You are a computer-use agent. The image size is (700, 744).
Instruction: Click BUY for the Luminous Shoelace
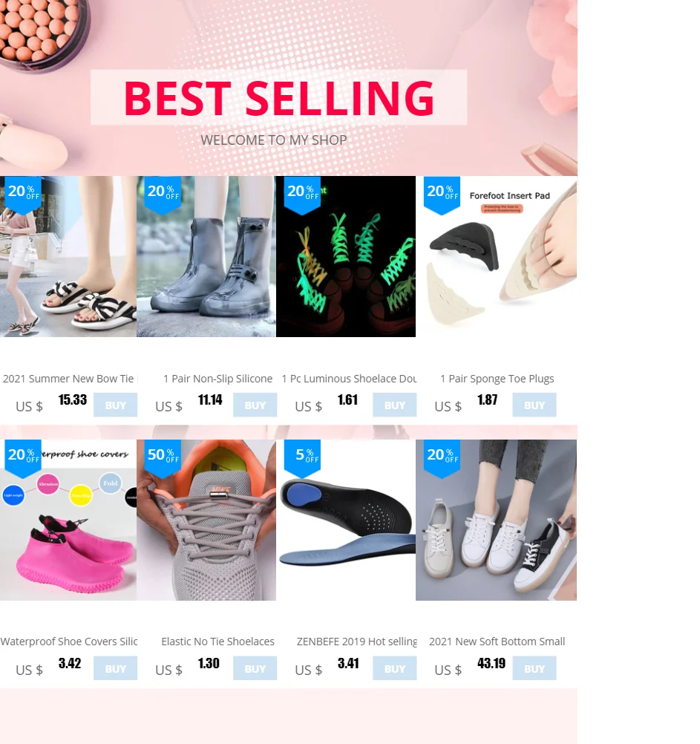(395, 405)
